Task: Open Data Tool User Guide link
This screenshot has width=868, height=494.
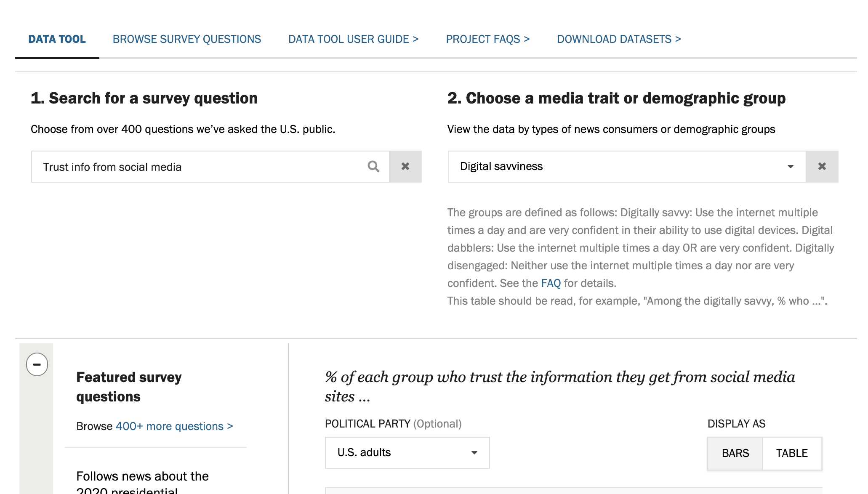Action: (x=353, y=39)
